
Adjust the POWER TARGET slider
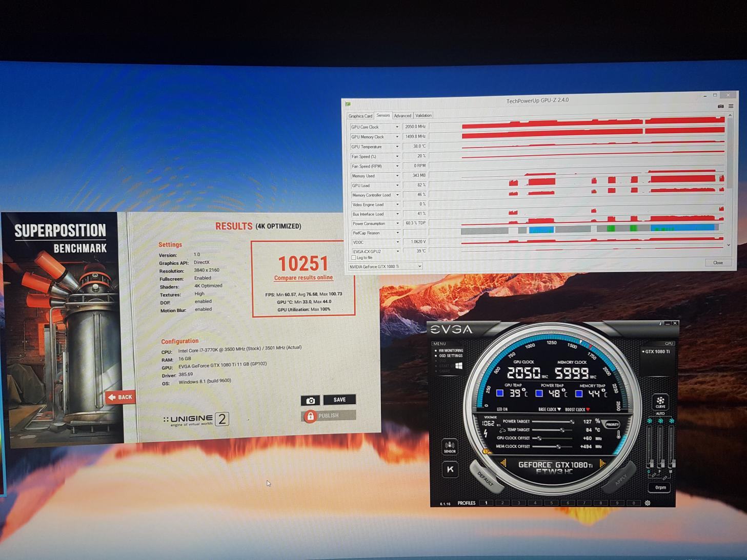coord(553,422)
